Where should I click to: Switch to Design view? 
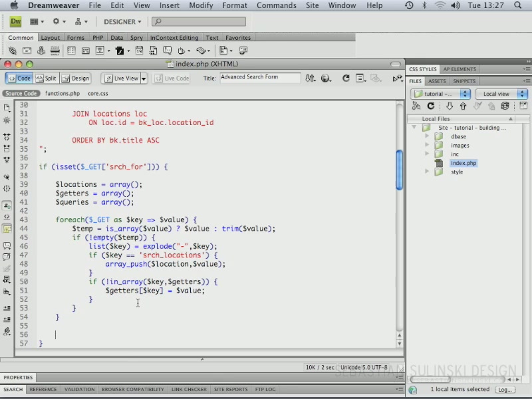click(x=76, y=78)
